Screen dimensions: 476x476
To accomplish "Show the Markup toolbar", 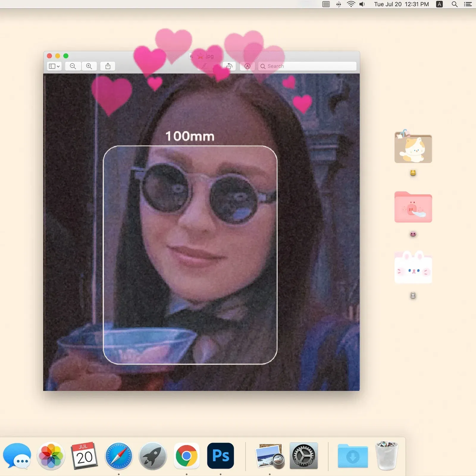I will tap(247, 66).
